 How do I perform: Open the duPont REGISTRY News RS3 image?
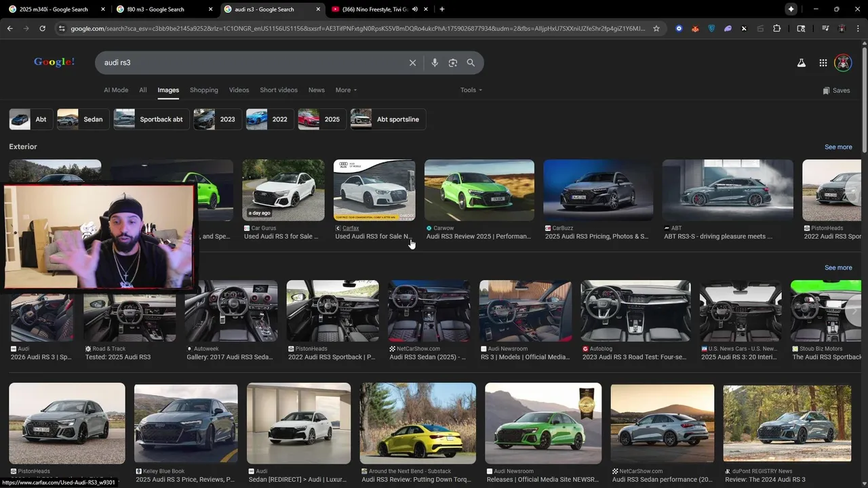787,424
